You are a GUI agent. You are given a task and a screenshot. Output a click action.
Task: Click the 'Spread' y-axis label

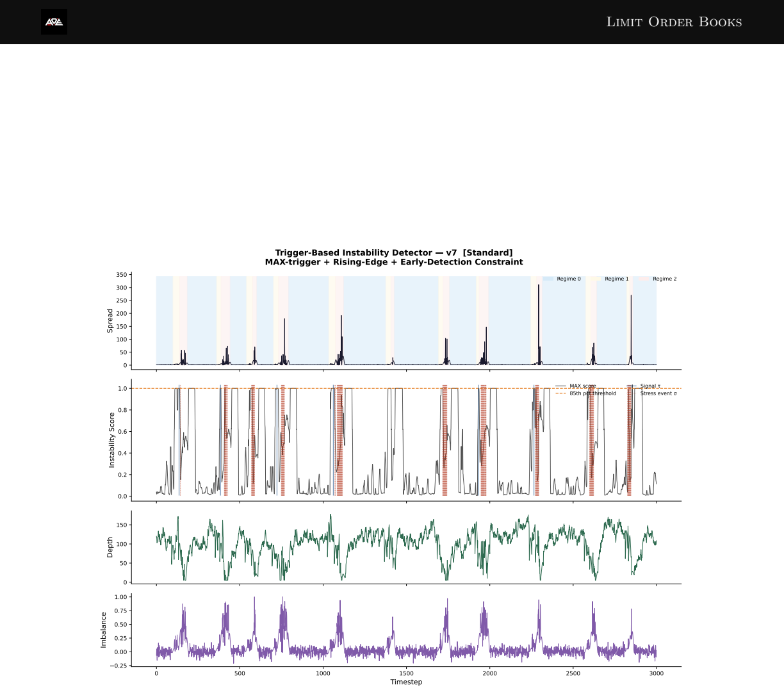[110, 320]
